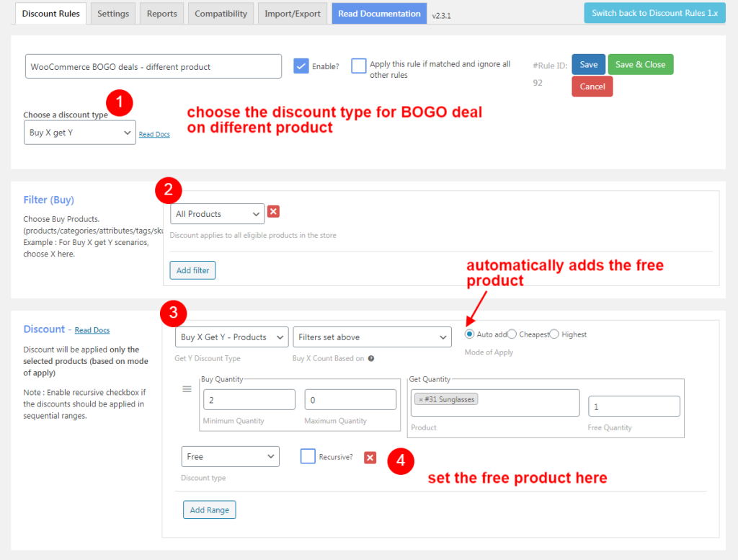Click the Add Range button
This screenshot has height=560, width=738.
click(210, 510)
